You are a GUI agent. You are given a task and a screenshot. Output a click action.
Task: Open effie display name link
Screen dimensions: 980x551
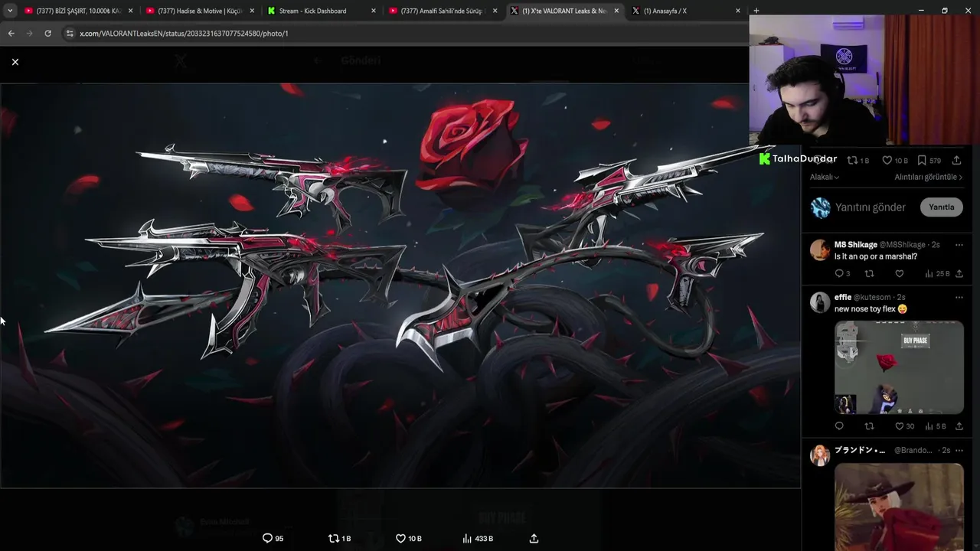pos(842,297)
